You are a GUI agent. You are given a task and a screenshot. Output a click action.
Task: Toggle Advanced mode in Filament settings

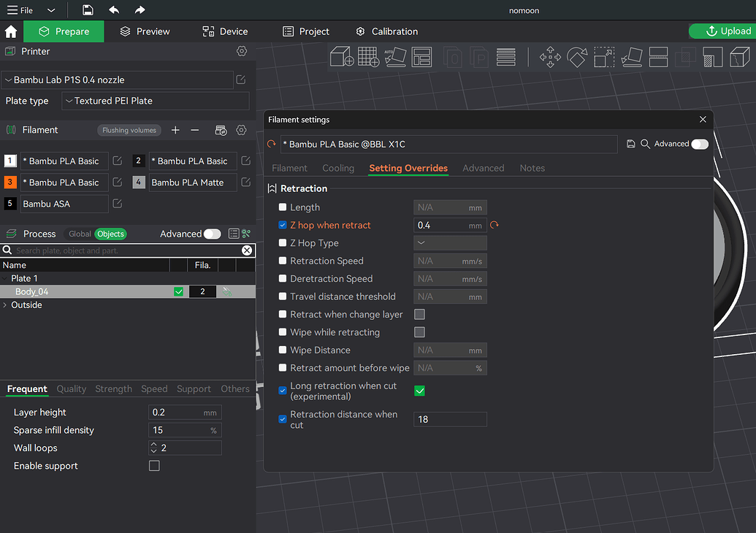pos(700,144)
